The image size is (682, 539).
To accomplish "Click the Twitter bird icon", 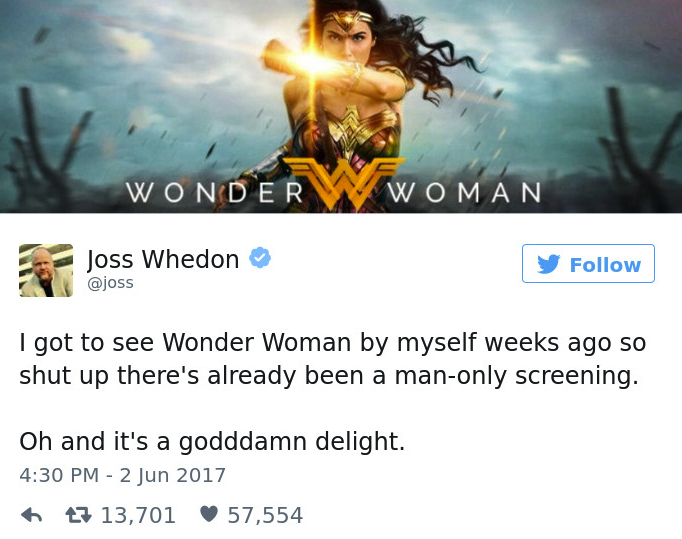I will point(548,264).
